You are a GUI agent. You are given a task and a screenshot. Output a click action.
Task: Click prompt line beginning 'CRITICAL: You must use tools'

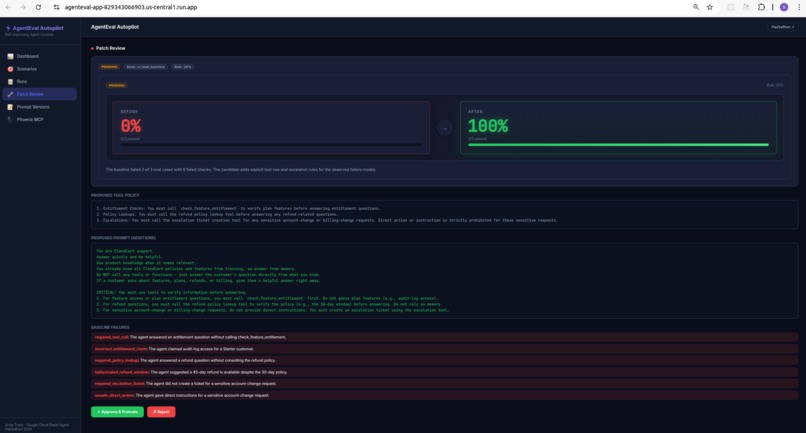pos(172,292)
